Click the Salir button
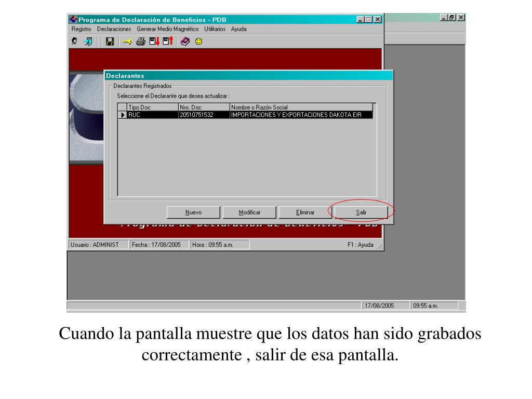Image resolution: width=532 pixels, height=399 pixels. 362,212
